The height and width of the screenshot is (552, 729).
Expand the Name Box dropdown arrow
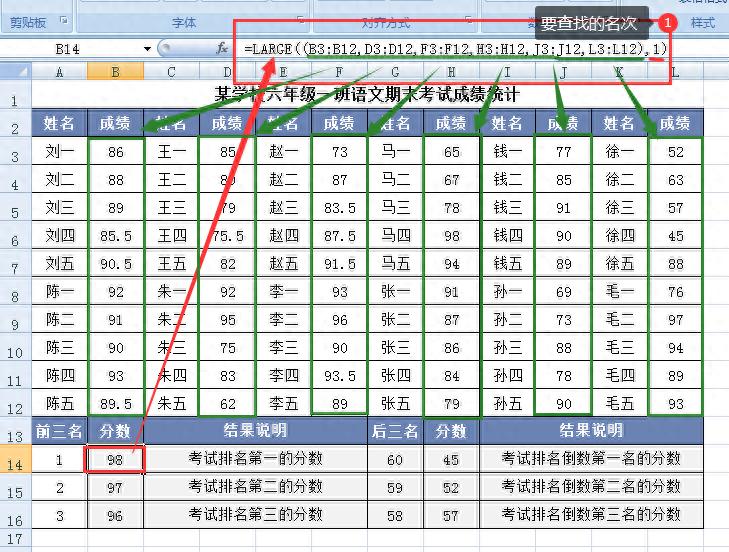147,49
